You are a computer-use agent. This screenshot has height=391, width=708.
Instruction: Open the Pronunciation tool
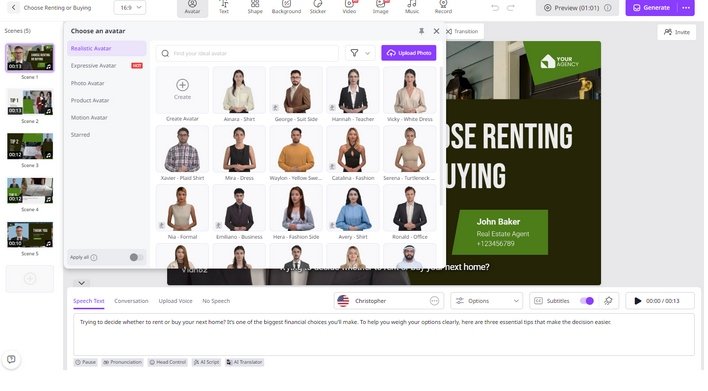pyautogui.click(x=122, y=362)
